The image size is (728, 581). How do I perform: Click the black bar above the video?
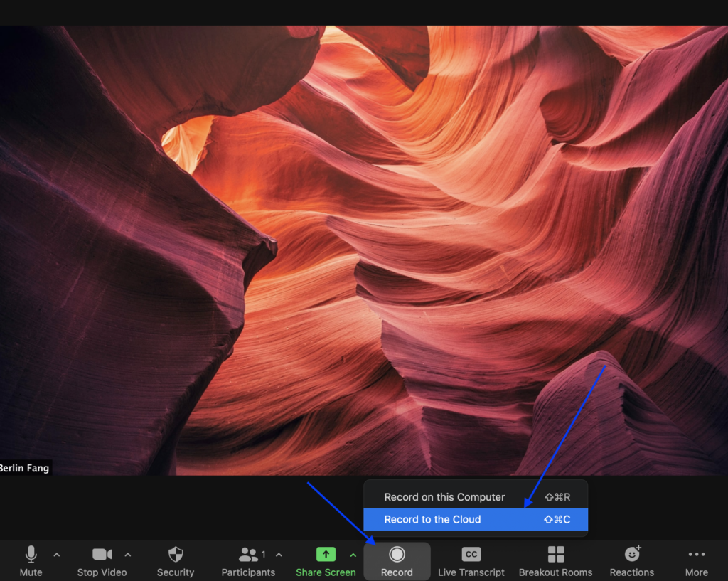point(364,12)
